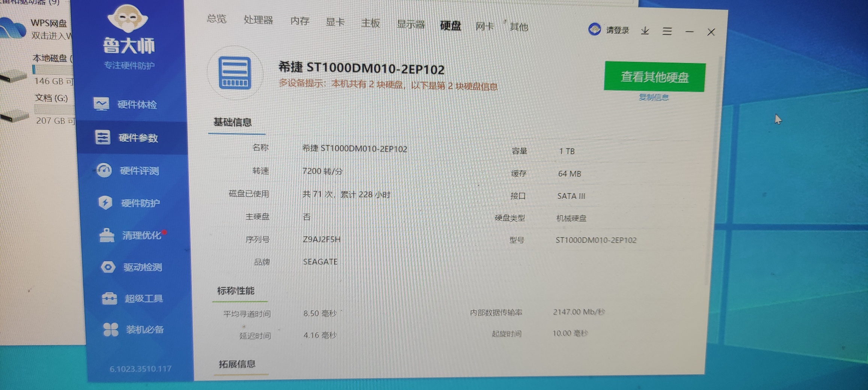The image size is (868, 390).
Task: Click 207 GB free text in Explorer
Action: pos(56,121)
